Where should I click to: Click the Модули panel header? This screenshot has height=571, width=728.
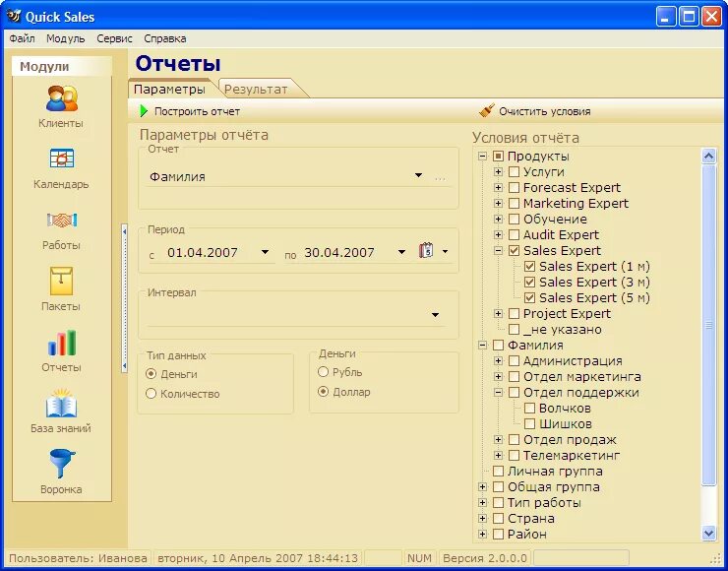pyautogui.click(x=62, y=66)
